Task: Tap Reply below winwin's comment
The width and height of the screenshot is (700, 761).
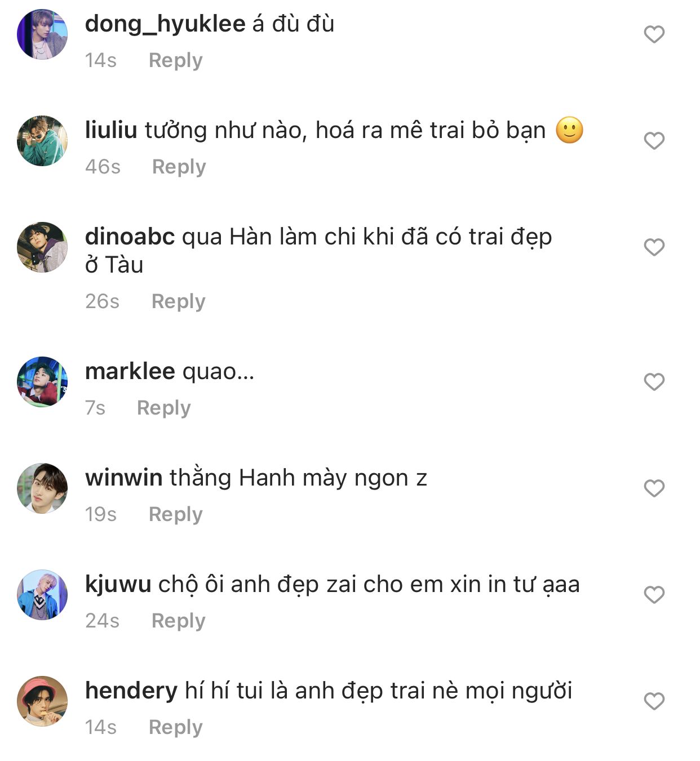Action: 175,514
